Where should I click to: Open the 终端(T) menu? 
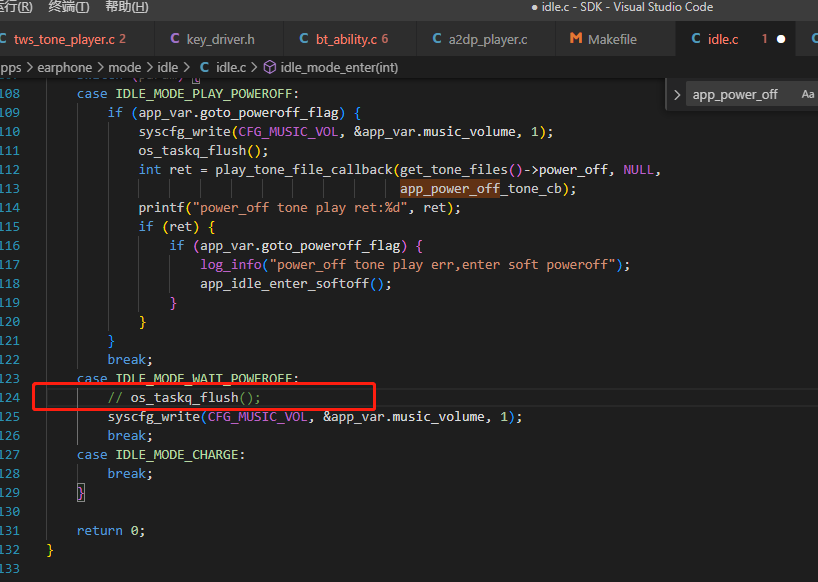[x=68, y=7]
